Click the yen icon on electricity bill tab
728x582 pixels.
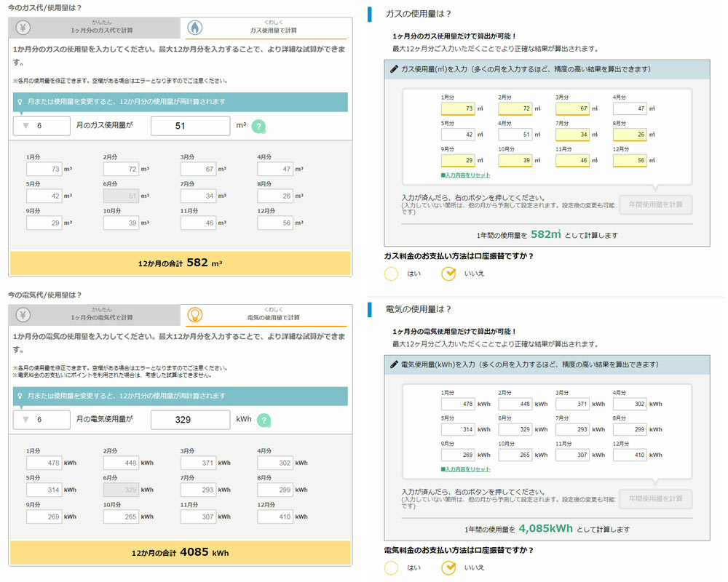(x=23, y=314)
